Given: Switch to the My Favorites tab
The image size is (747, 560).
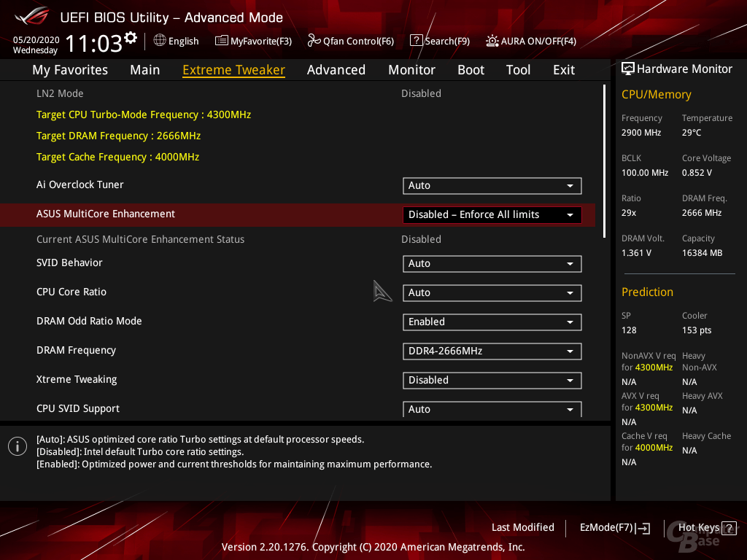Looking at the screenshot, I should click(x=70, y=70).
